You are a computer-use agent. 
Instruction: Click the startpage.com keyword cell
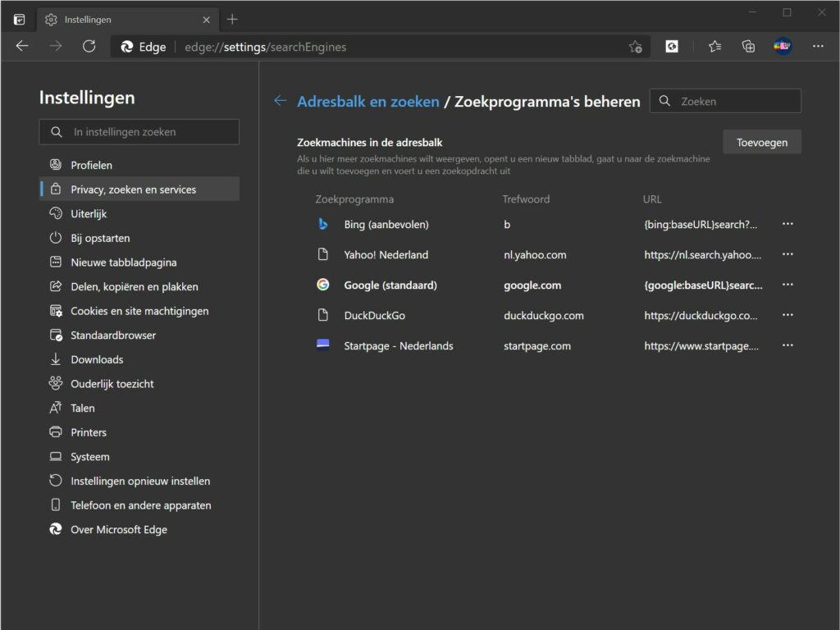537,346
